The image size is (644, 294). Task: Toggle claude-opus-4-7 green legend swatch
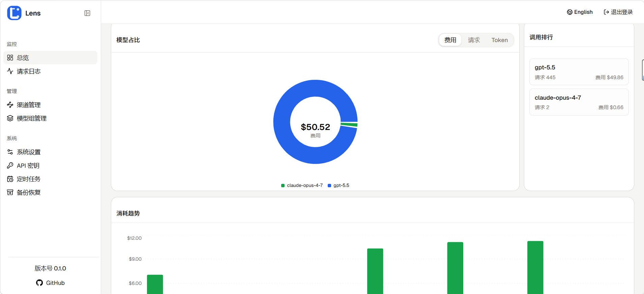[x=283, y=186]
